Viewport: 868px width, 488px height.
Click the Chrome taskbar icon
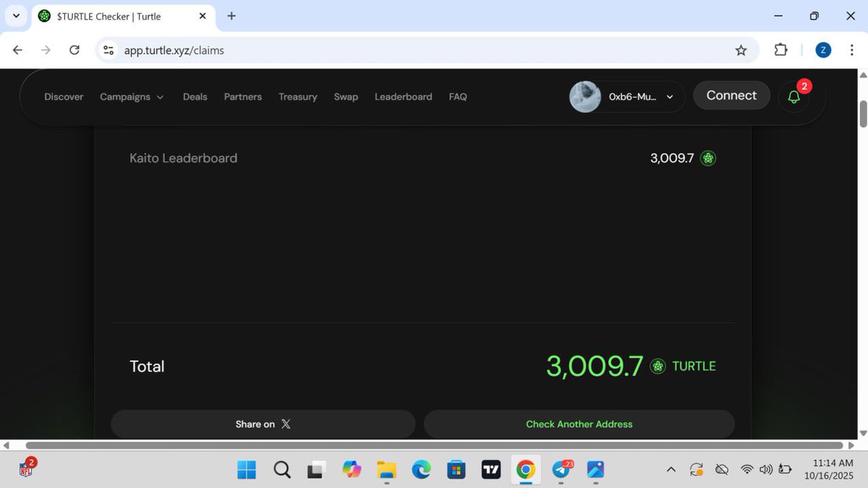(x=526, y=470)
